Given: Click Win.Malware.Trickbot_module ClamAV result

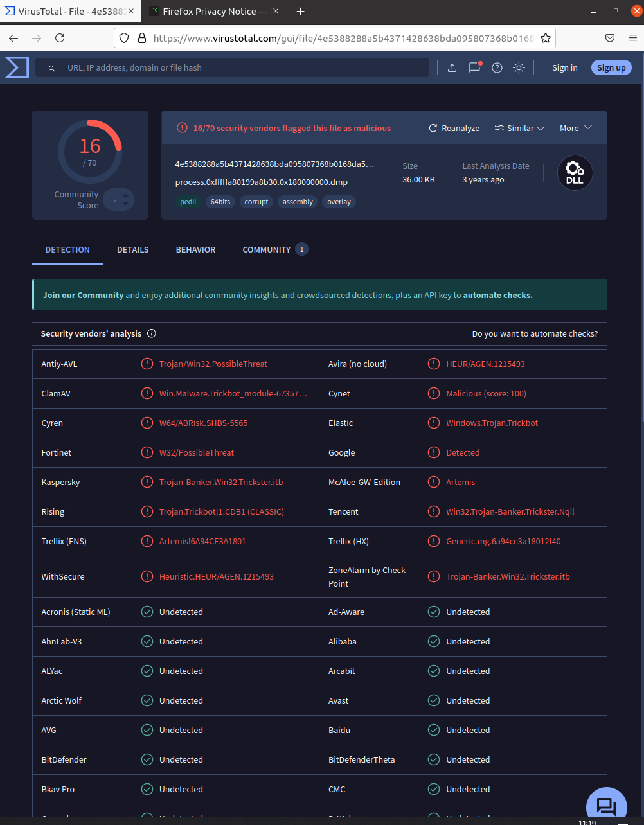Looking at the screenshot, I should click(233, 393).
